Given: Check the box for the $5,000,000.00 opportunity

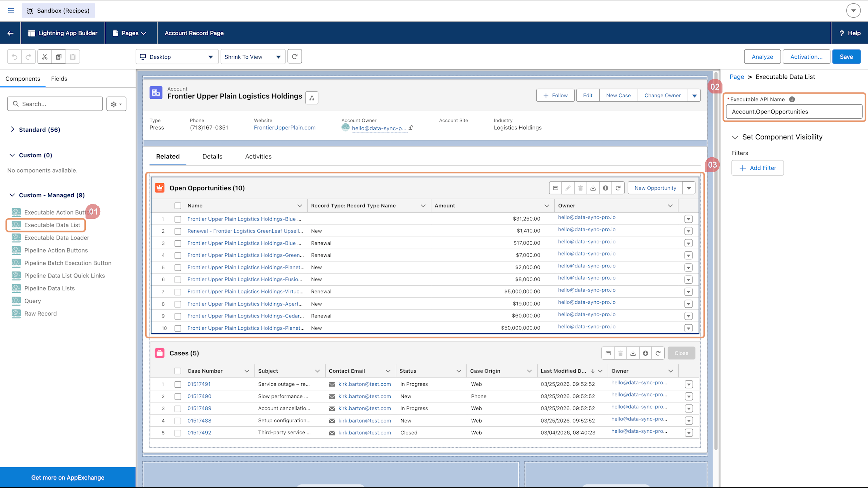Looking at the screenshot, I should pyautogui.click(x=178, y=292).
